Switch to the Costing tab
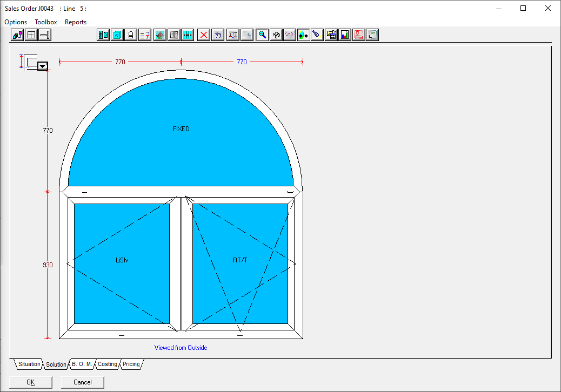 107,364
